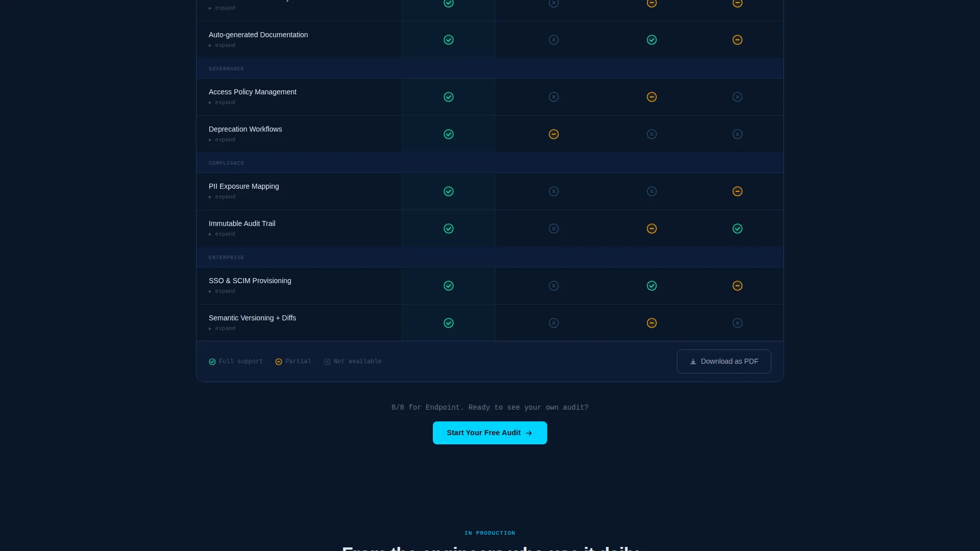
Task: Click the 'Access Policy Management' feature name
Action: (x=253, y=92)
